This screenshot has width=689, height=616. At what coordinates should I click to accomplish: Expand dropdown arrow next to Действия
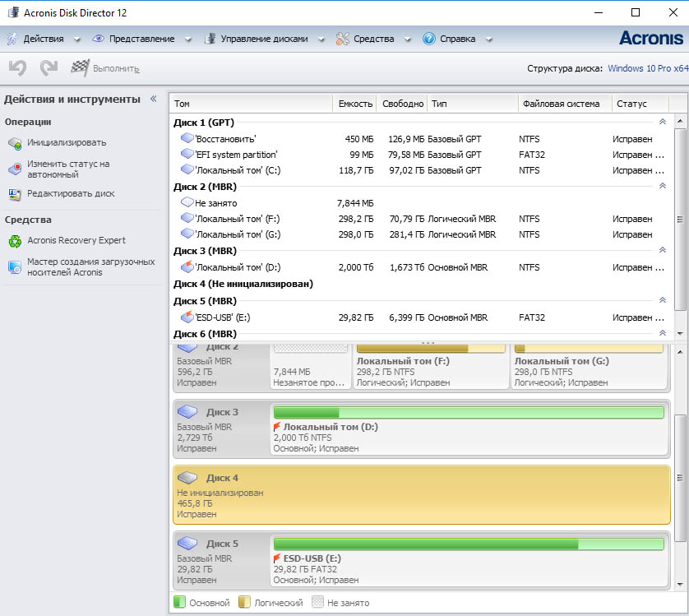[x=77, y=39]
